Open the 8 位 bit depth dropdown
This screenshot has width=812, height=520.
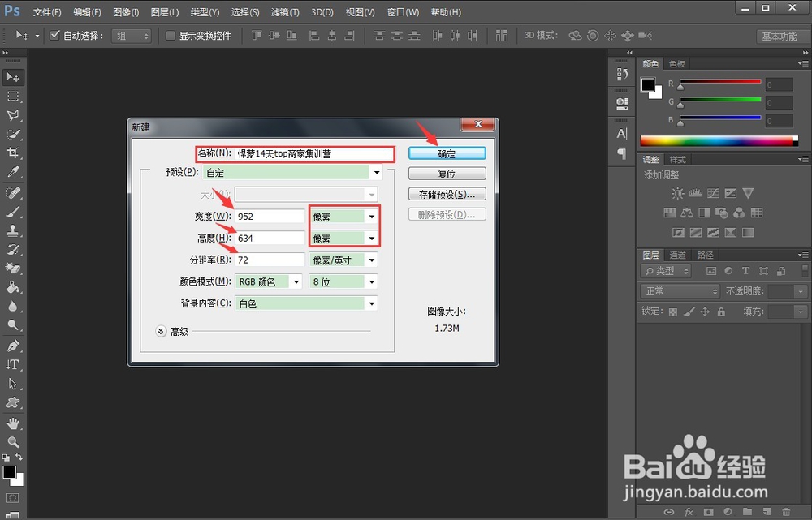(x=343, y=281)
